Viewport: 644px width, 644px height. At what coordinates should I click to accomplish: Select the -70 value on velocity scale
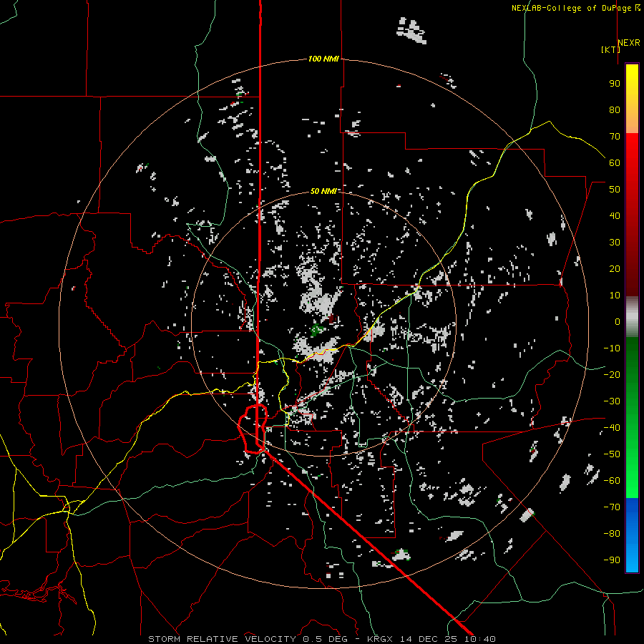pos(612,507)
